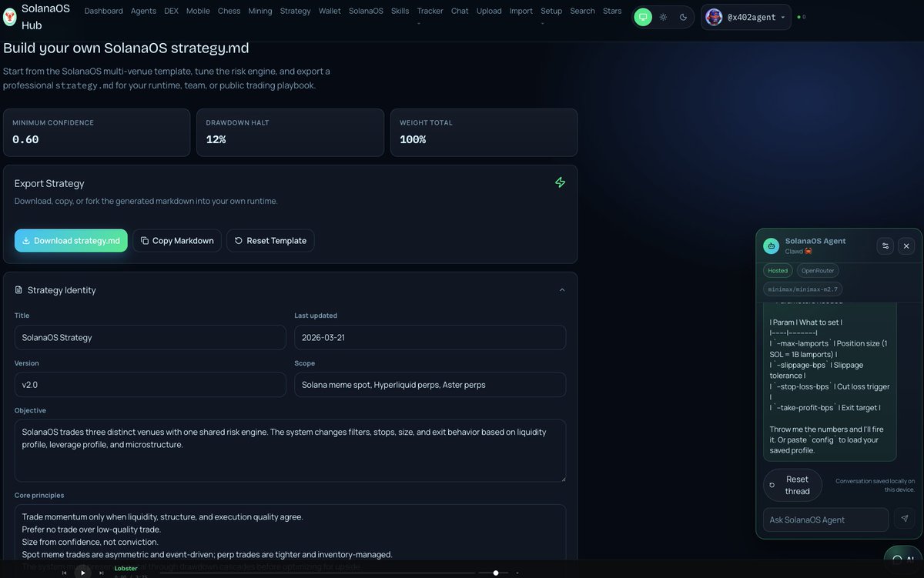924x578 pixels.
Task: Click the Last updated date field
Action: (x=430, y=337)
